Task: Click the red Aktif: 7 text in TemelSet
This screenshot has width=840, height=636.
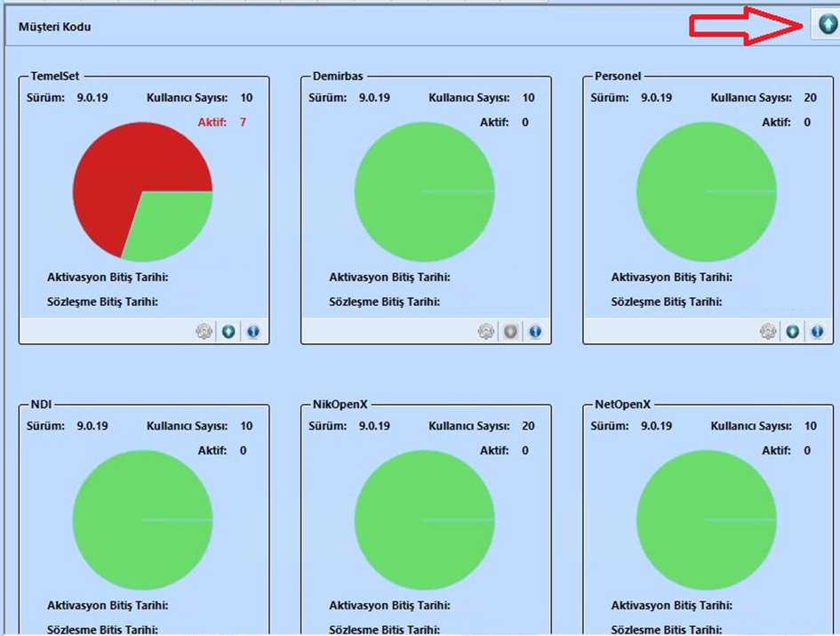Action: click(x=221, y=122)
